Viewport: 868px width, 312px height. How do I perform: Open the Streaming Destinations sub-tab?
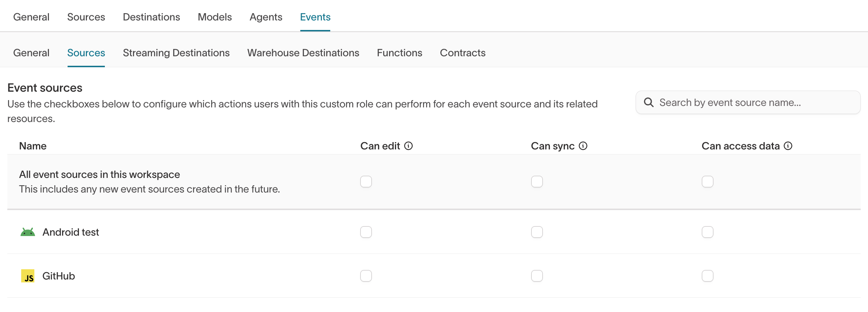point(176,53)
